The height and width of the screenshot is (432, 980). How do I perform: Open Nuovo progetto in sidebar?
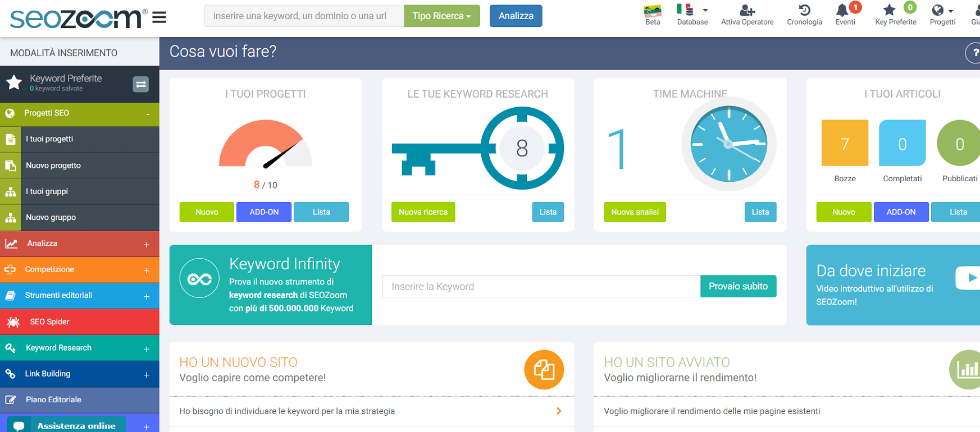click(80, 166)
